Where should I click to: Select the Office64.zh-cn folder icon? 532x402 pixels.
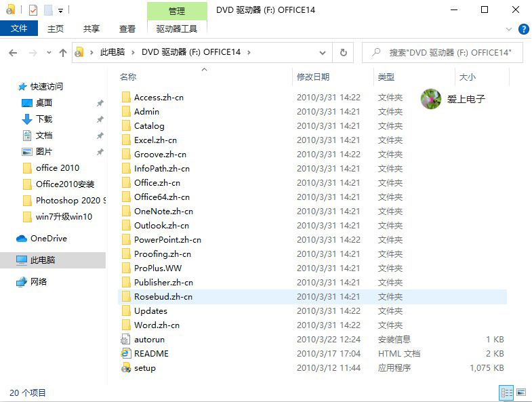[x=126, y=197]
